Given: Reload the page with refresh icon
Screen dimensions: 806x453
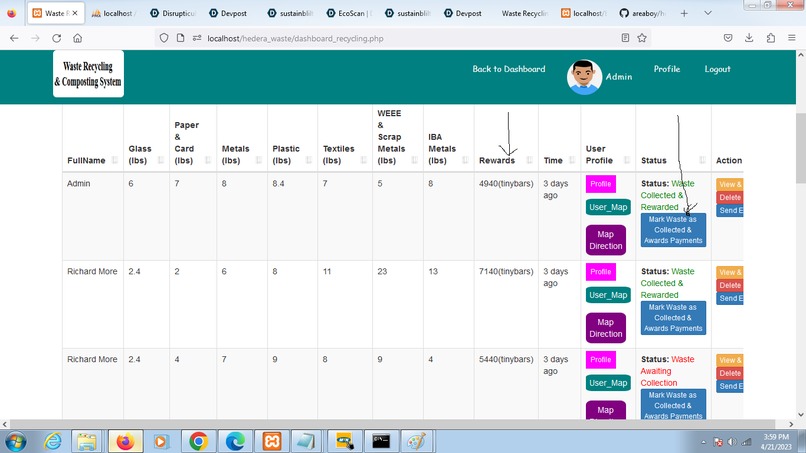Looking at the screenshot, I should [x=57, y=38].
